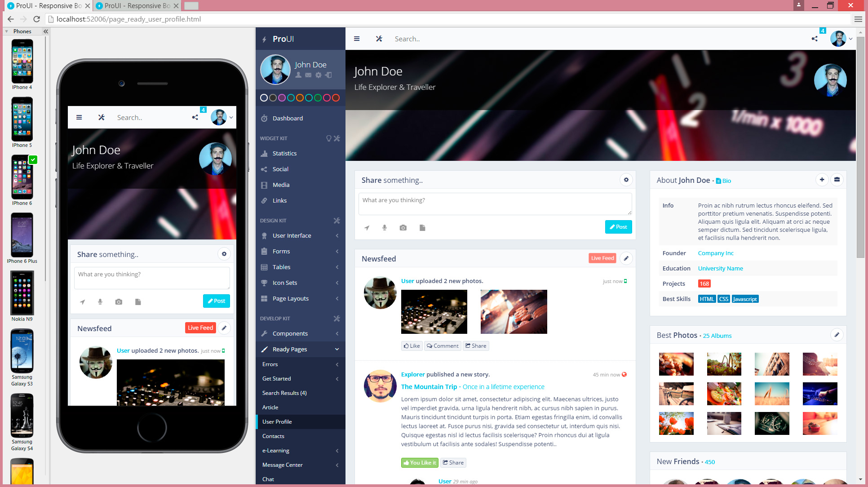Screen dimensions: 868x487
Task: Click the University Name education link
Action: coord(720,268)
